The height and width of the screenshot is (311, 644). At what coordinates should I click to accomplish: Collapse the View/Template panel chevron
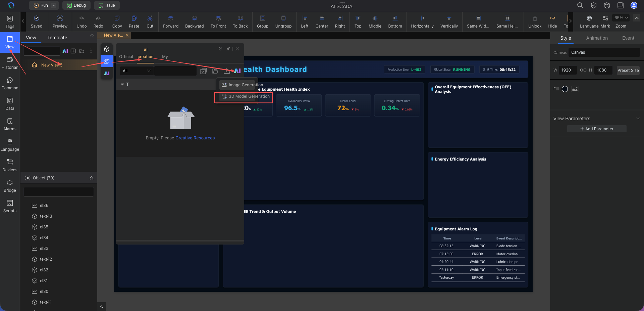tap(92, 36)
